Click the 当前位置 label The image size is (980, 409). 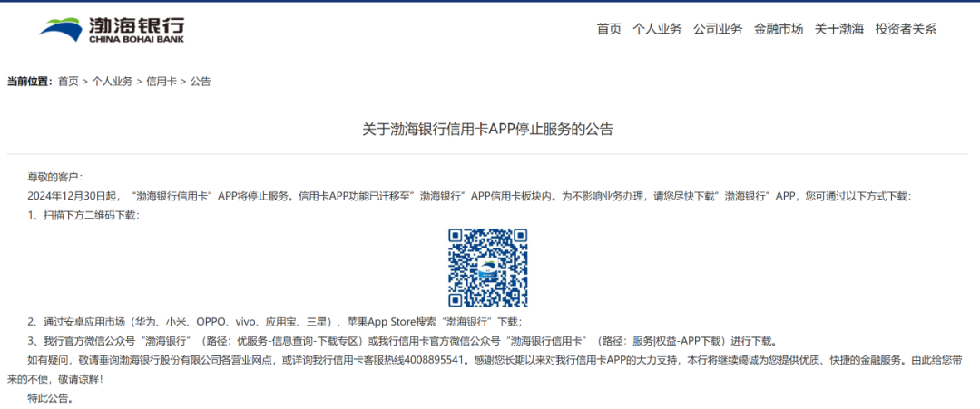30,82
